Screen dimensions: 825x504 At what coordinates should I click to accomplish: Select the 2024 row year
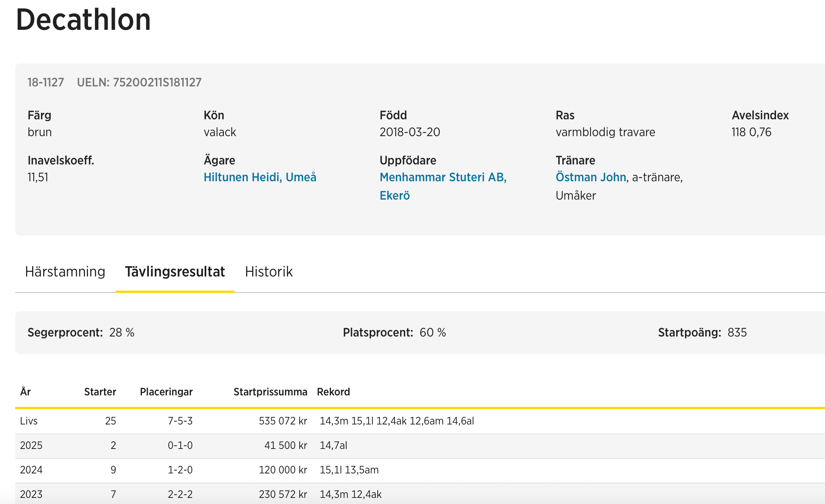tap(31, 470)
